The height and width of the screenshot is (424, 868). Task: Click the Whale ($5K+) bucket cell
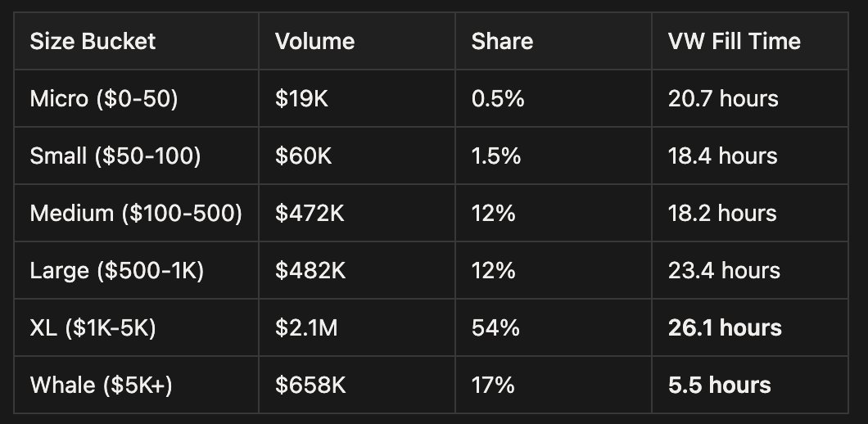101,386
